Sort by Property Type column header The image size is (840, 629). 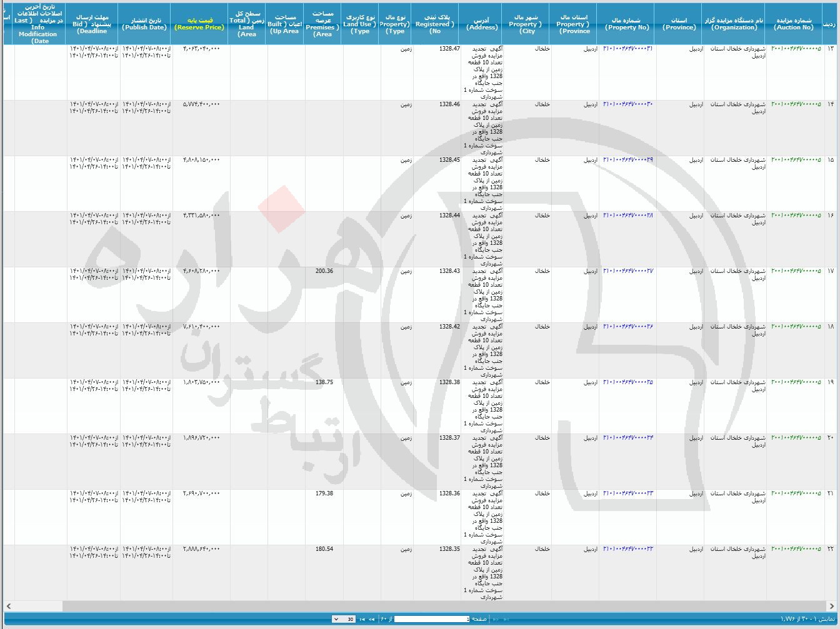pyautogui.click(x=395, y=23)
